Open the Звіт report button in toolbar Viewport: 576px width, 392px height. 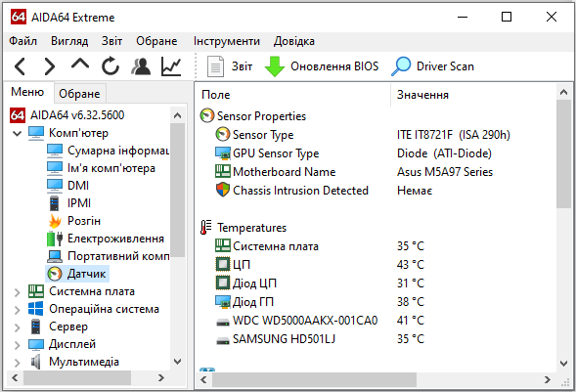coord(230,66)
